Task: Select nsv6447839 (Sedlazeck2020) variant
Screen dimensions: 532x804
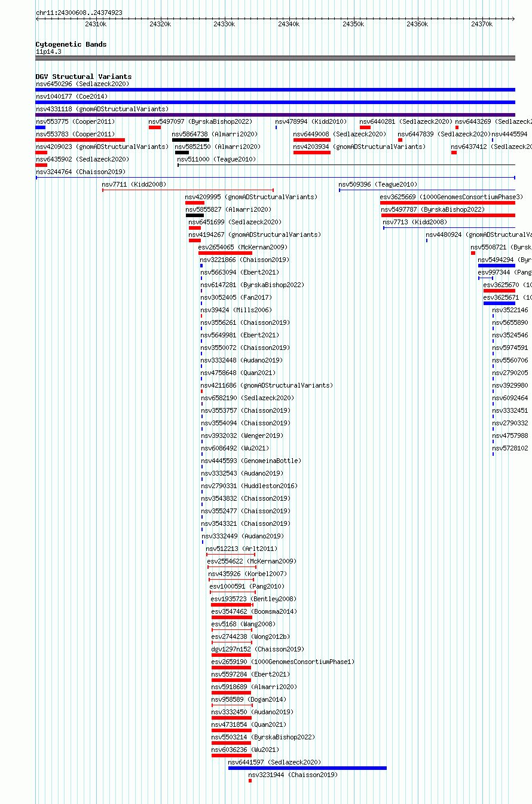Action: 444,134
